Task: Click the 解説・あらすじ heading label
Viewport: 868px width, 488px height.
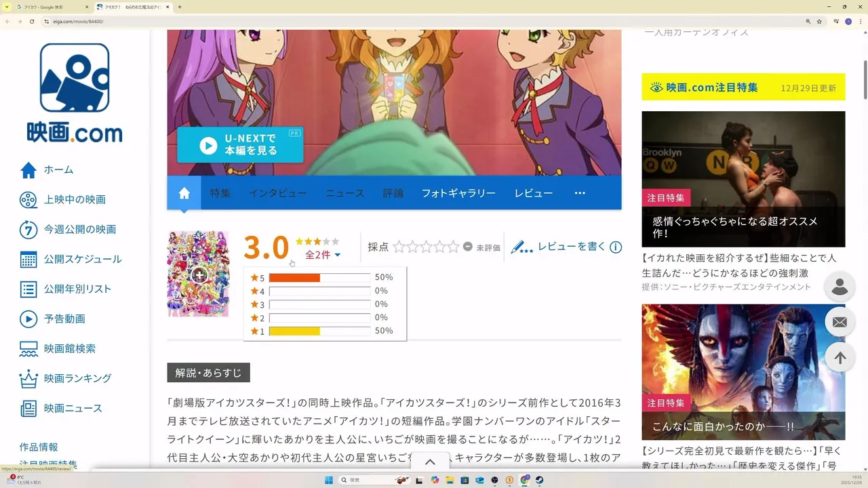Action: [209, 373]
